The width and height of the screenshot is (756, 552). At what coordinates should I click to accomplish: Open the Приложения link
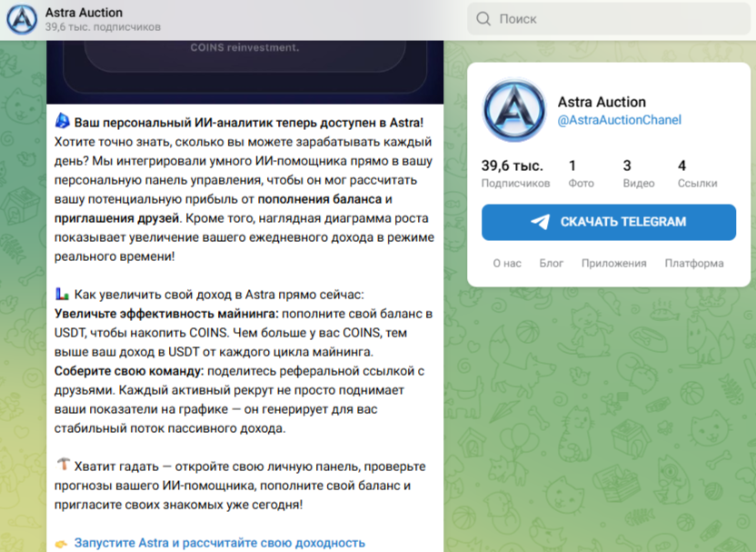click(x=613, y=263)
